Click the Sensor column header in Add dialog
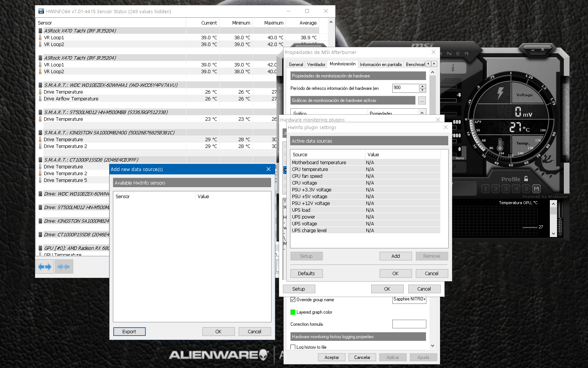This screenshot has height=368, width=588. tap(154, 196)
